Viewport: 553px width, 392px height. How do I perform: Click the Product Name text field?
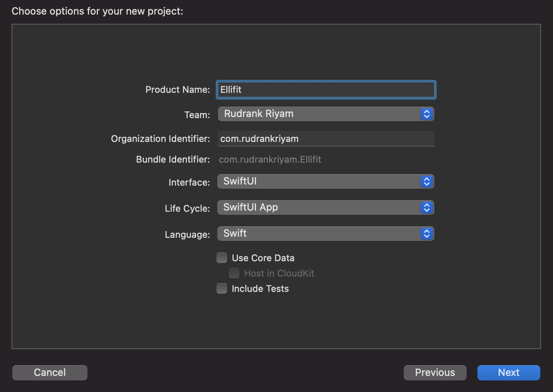326,90
